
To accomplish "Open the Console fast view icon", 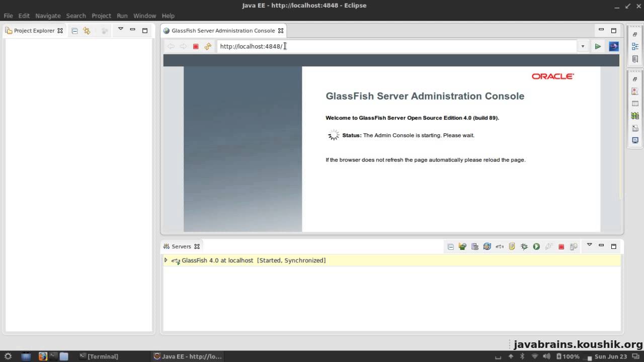I will (x=635, y=140).
